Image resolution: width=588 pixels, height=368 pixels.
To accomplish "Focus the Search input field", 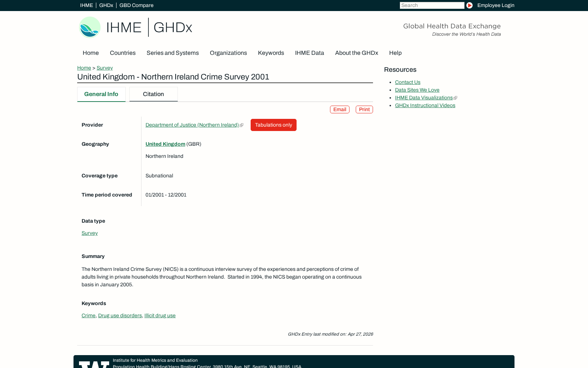I will point(432,5).
